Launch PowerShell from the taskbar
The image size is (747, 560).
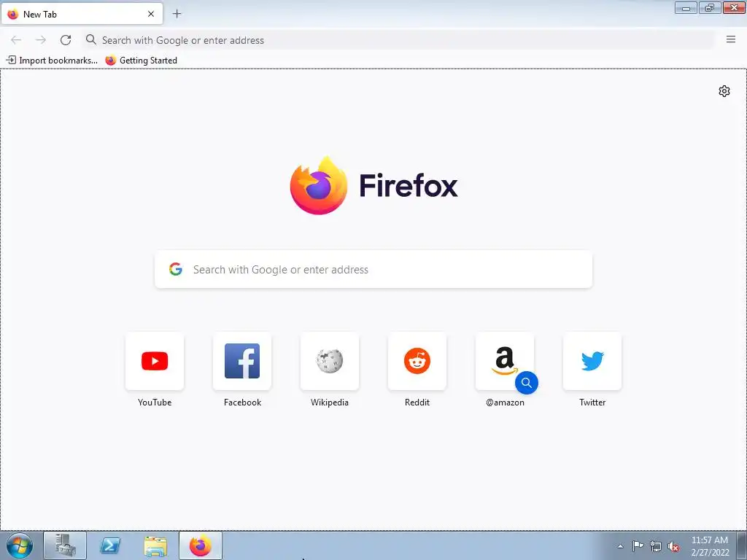tap(110, 545)
